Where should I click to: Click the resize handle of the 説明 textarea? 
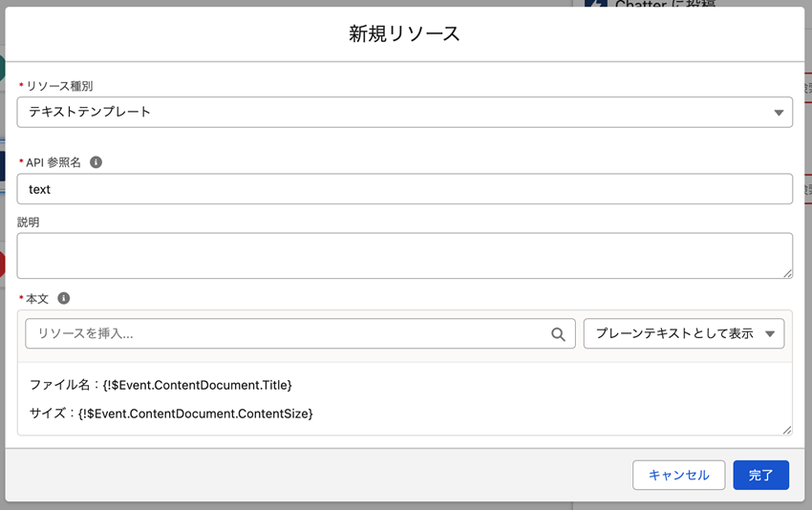click(786, 273)
